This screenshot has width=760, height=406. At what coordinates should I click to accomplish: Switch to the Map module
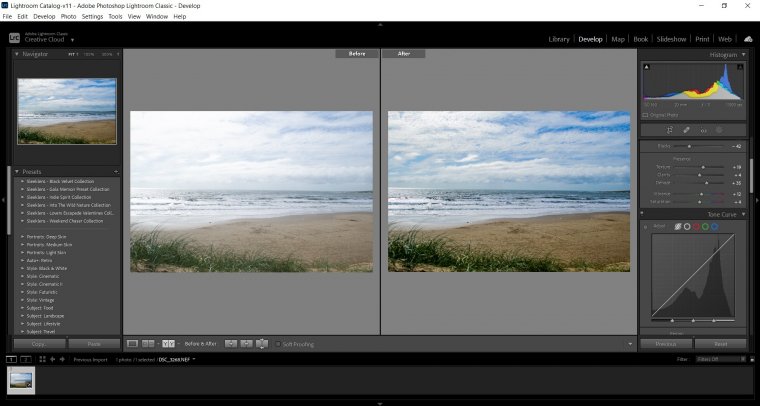tap(618, 39)
